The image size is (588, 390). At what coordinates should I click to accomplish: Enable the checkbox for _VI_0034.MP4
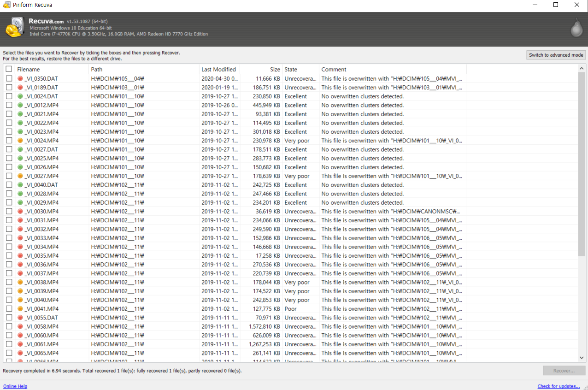pos(9,247)
